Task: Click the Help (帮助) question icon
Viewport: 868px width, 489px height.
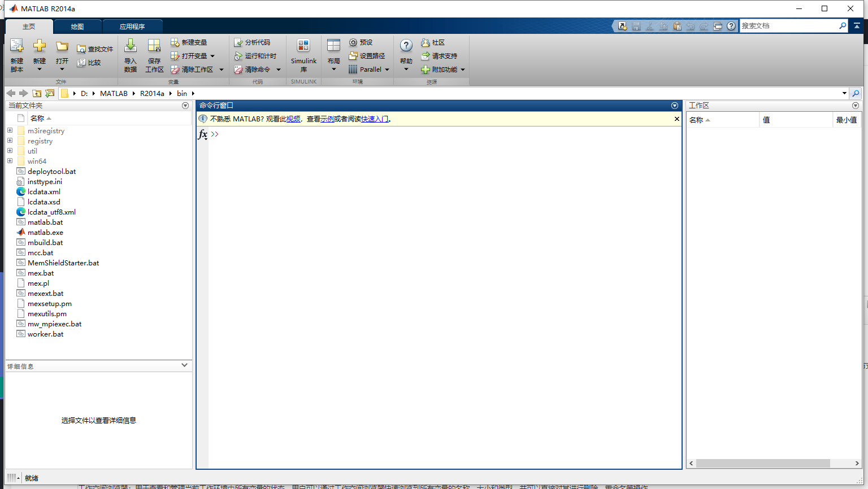Action: pos(406,46)
